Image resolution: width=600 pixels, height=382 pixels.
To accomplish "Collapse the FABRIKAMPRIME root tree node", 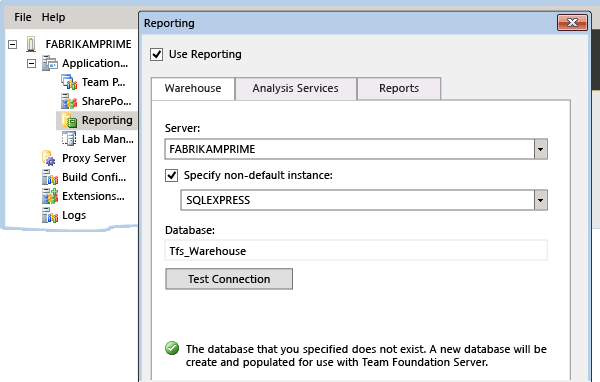I will click(13, 44).
